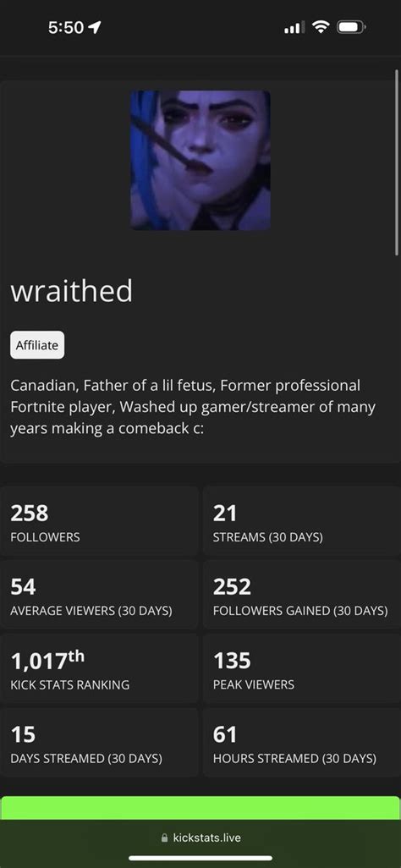Viewport: 401px width, 868px height.
Task: Tap the location arrow icon in status bar
Action: (x=95, y=26)
